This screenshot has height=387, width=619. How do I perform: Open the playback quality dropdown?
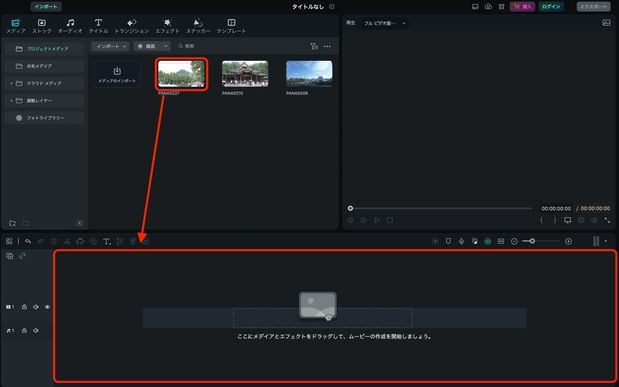point(385,23)
